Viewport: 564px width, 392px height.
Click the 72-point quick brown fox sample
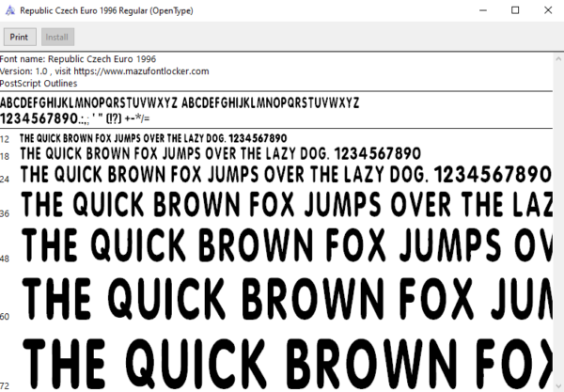[x=288, y=364]
